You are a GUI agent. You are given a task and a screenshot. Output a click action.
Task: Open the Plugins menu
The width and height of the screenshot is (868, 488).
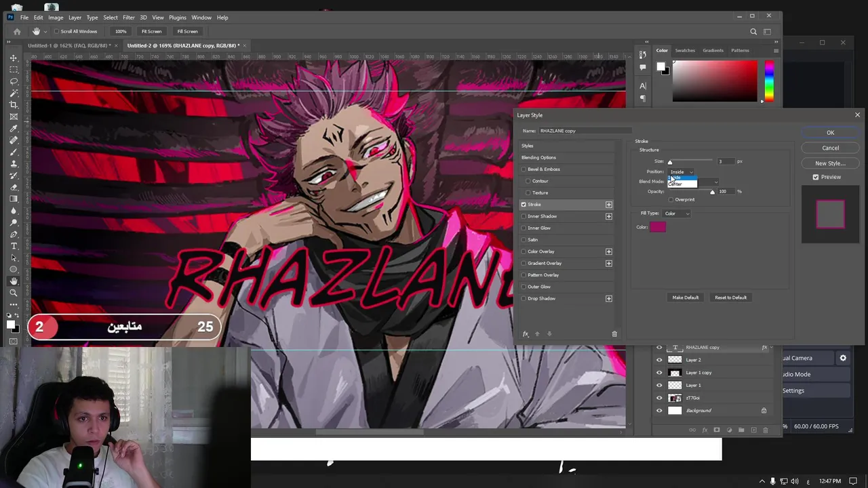coord(178,18)
